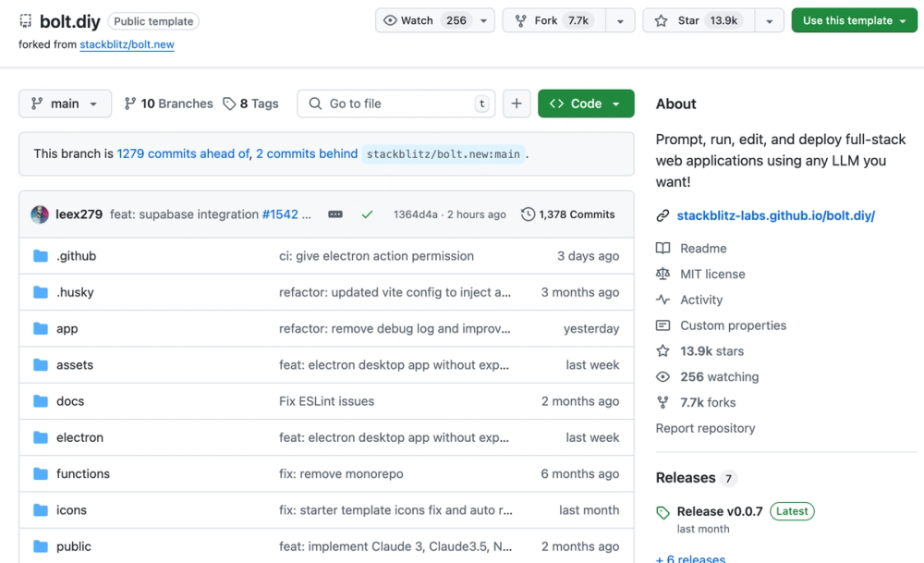
Task: Open 2 commits behind link
Action: (x=307, y=153)
